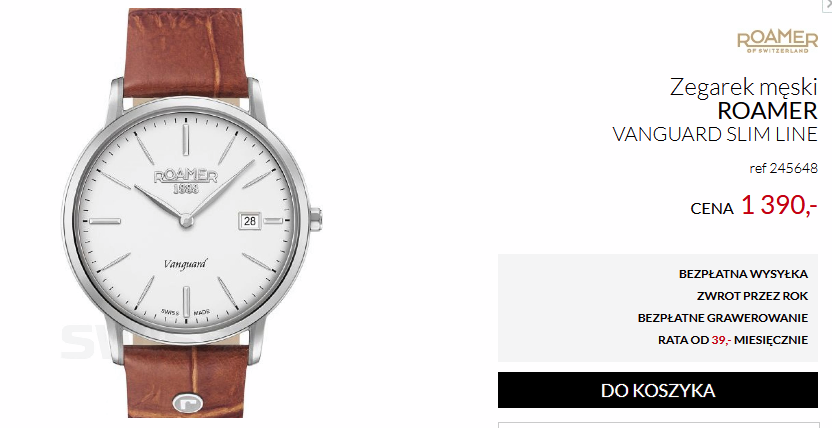Image resolution: width=832 pixels, height=428 pixels.
Task: Click the ROAMER 1888 logo on the dial
Action: [185, 182]
